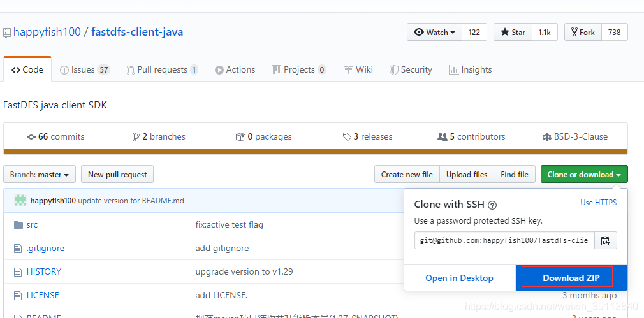Click the Wiki book icon
Viewport: 644px width, 318px height.
tap(348, 70)
